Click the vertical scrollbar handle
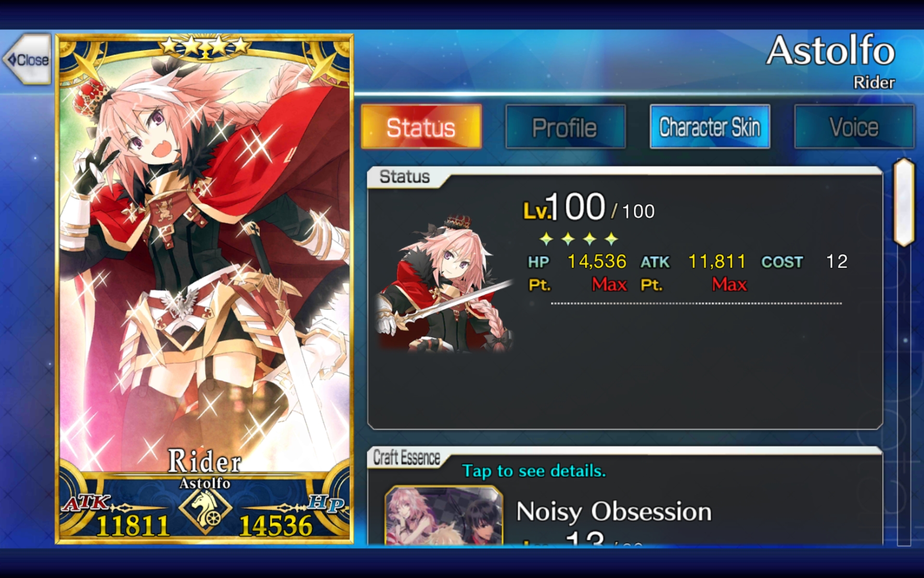The width and height of the screenshot is (924, 578). (904, 202)
